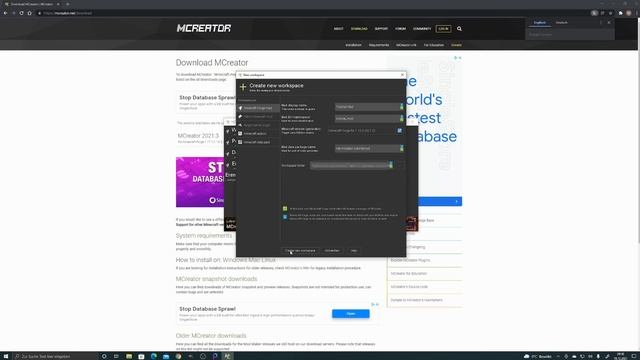Click the Open button in bottom ad
Image resolution: width=640 pixels, height=360 pixels.
[x=351, y=313]
